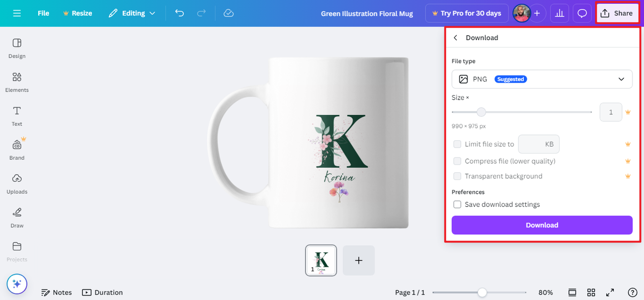
Task: Check Save download settings
Action: tap(457, 204)
